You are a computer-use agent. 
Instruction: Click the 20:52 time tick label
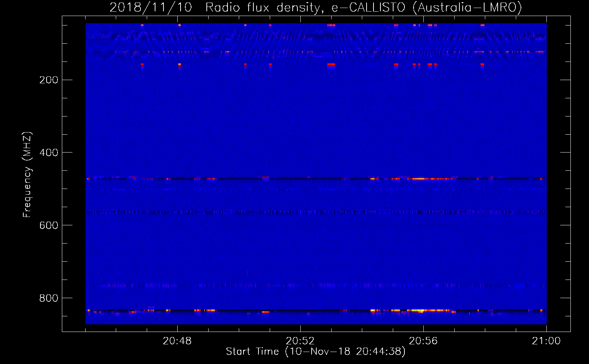click(300, 341)
